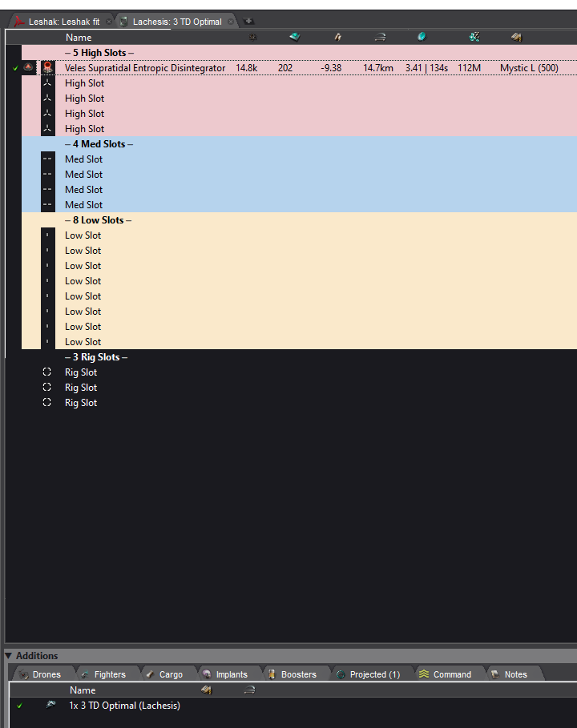Close the Lachesis: 3 TD Optimal tab
This screenshot has height=728, width=577.
pyautogui.click(x=231, y=22)
